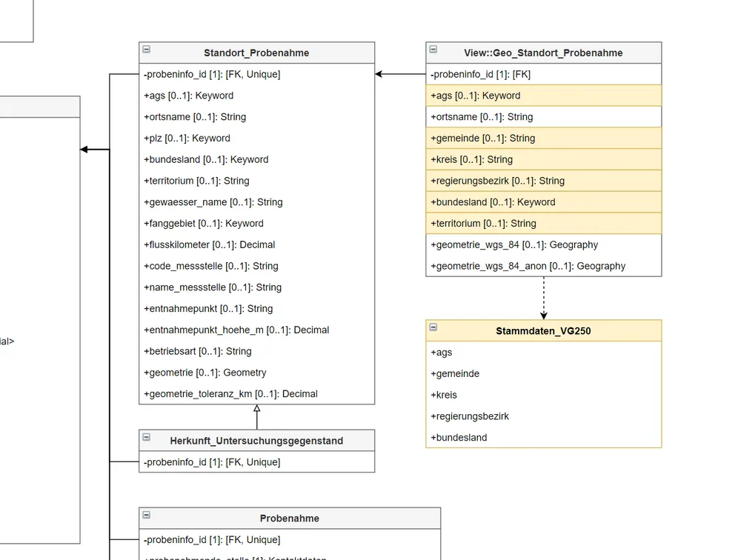Select highlighted '+territorium [0..1]: String' in Geo view
Viewport: 741px width, 560px height.
543,223
